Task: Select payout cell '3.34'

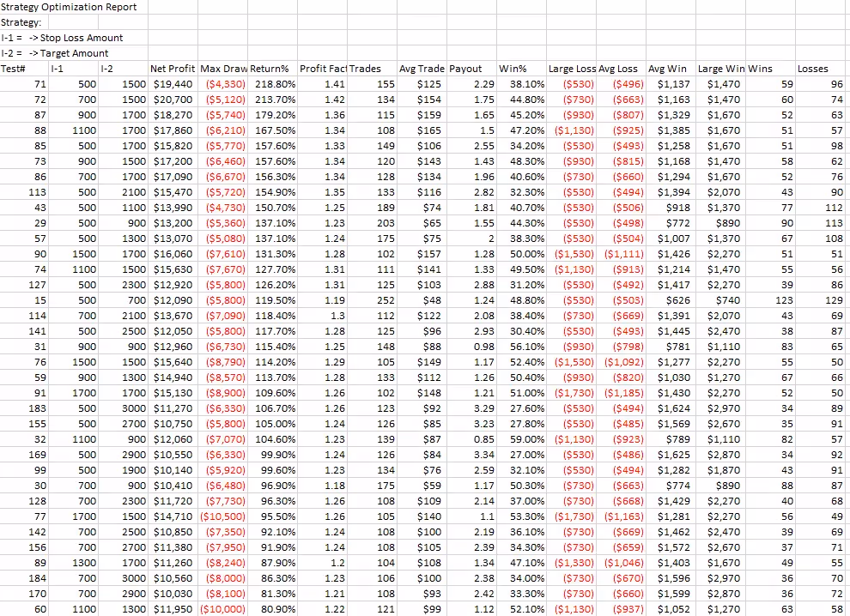Action: [471, 455]
